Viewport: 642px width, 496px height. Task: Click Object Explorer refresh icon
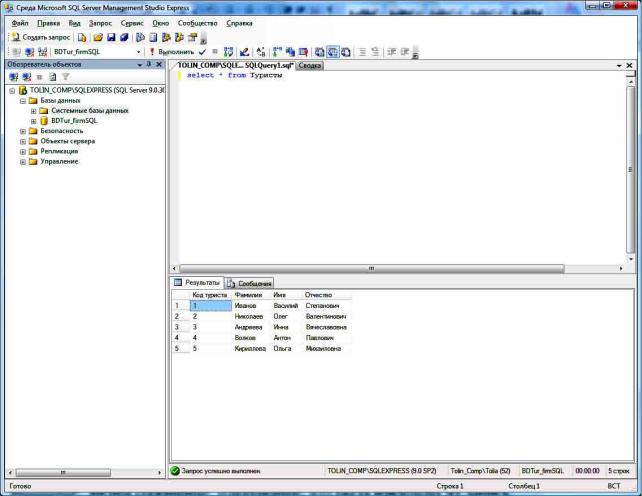click(53, 77)
